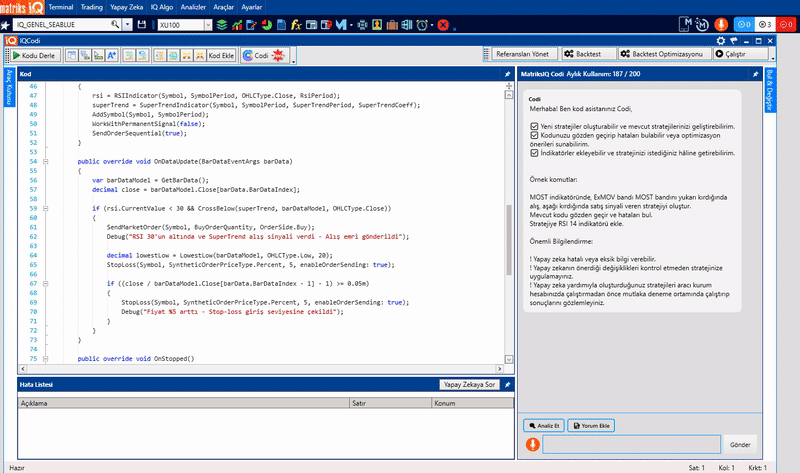
Task: Click the Kodu Derle compile button
Action: tap(35, 55)
